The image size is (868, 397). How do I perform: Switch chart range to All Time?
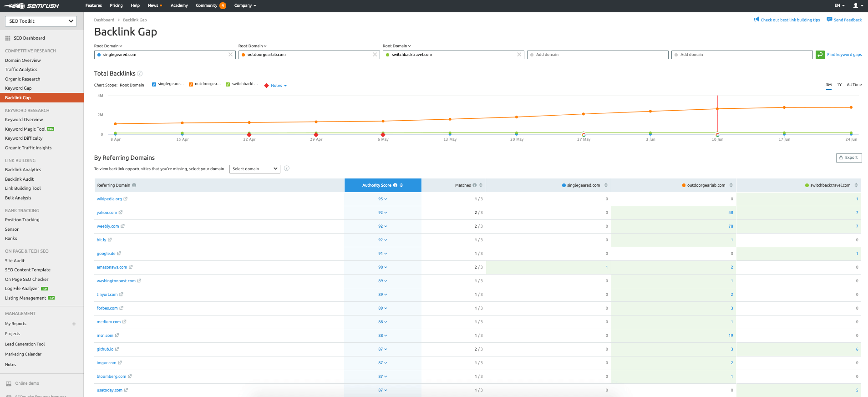click(854, 85)
